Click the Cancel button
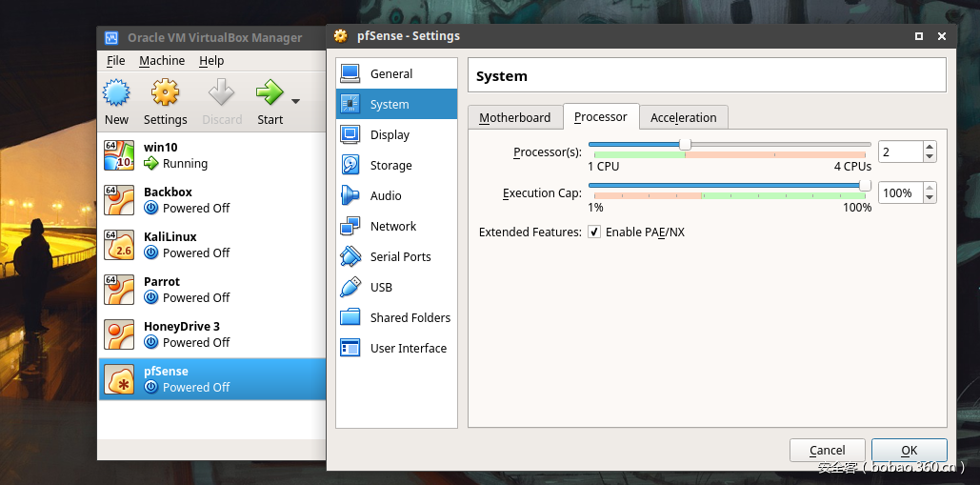The height and width of the screenshot is (485, 980). (x=827, y=451)
